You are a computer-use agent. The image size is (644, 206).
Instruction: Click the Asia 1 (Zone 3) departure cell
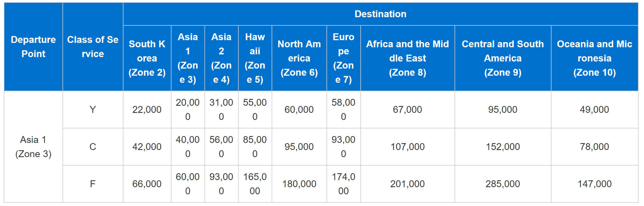coord(33,147)
